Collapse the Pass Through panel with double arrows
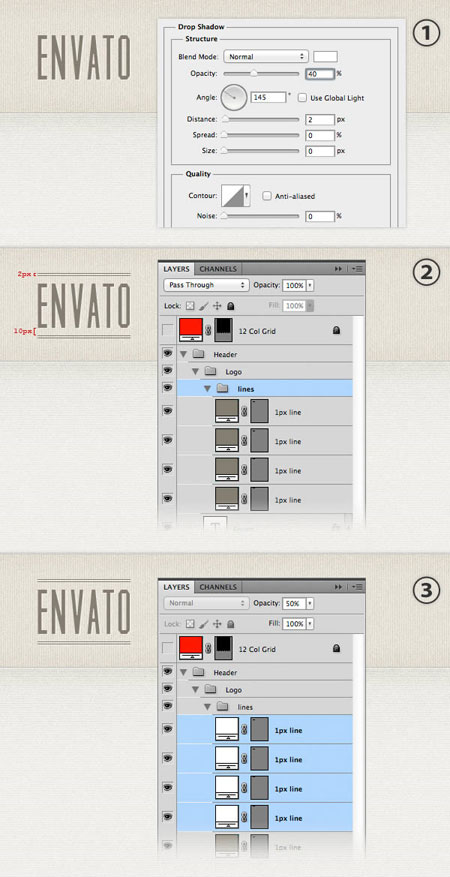This screenshot has width=450, height=877. [338, 269]
